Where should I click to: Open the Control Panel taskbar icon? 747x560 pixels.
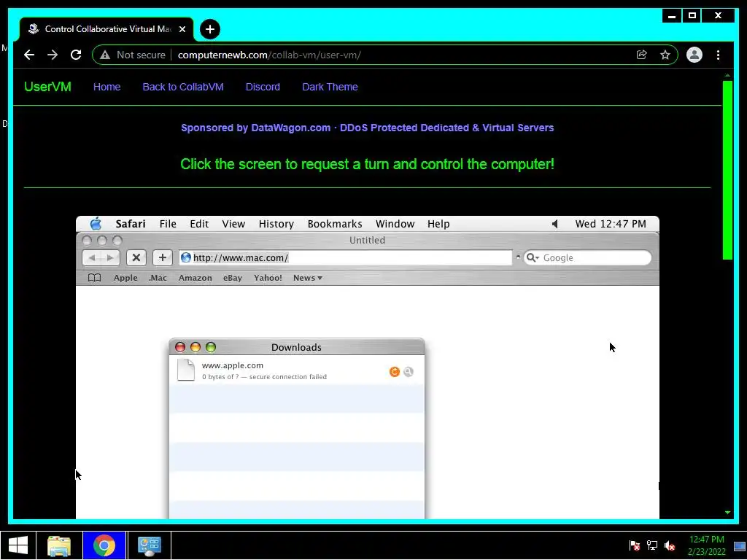point(149,545)
